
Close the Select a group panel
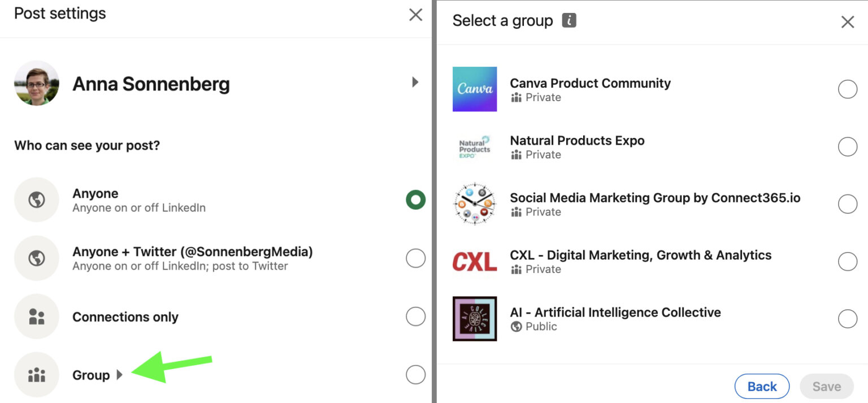point(848,22)
